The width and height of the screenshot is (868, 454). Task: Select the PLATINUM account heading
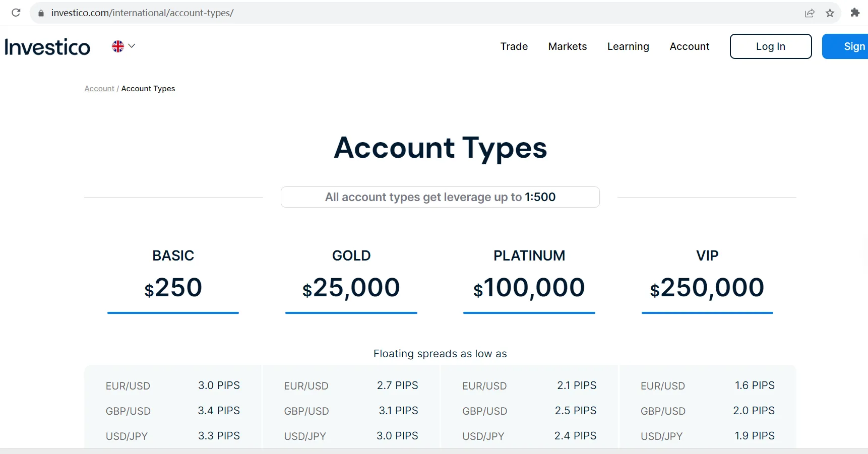[529, 255]
